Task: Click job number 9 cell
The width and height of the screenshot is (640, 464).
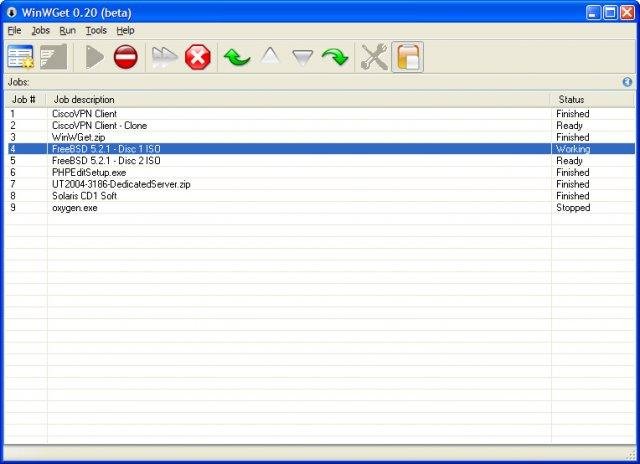Action: pyautogui.click(x=13, y=208)
